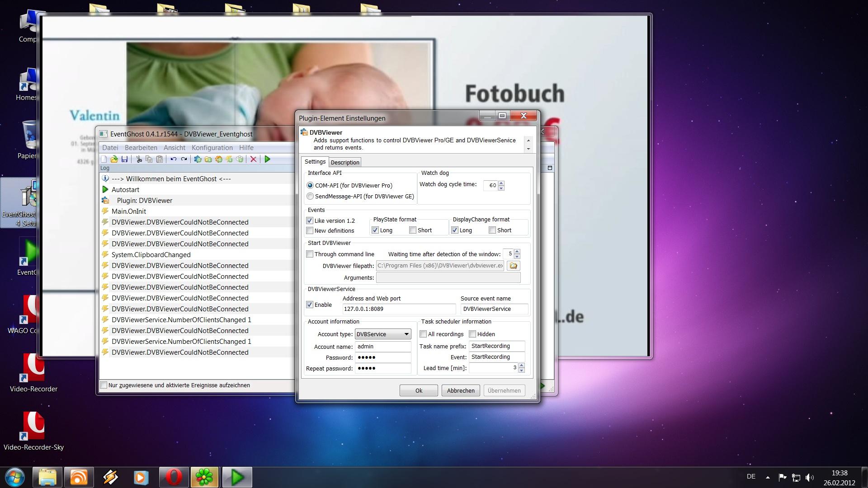Image resolution: width=868 pixels, height=488 pixels.
Task: Browse for DVBViewer filepath with folder icon
Action: pyautogui.click(x=513, y=266)
